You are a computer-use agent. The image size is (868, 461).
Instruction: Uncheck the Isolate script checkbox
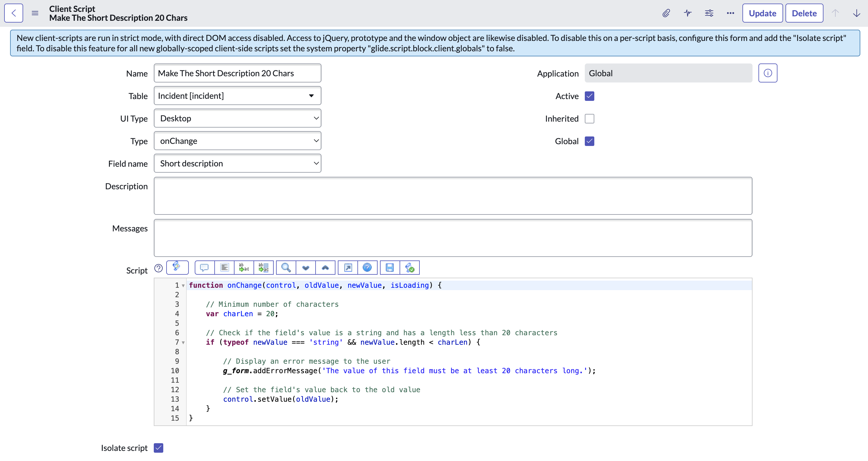(158, 448)
